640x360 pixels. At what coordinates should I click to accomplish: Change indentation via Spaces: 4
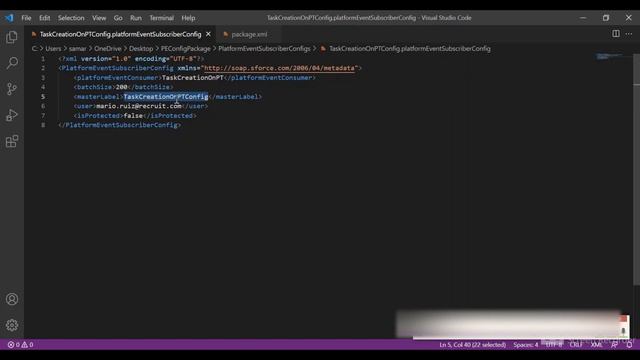pos(526,345)
